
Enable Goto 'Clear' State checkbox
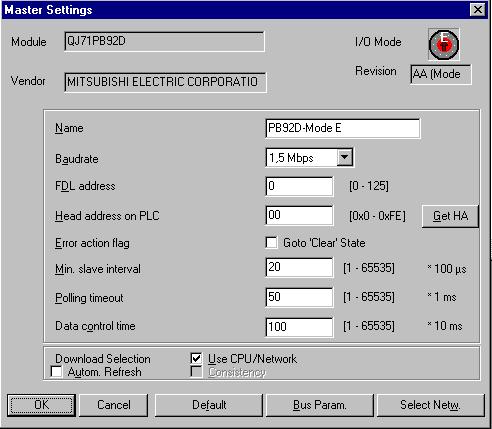271,243
